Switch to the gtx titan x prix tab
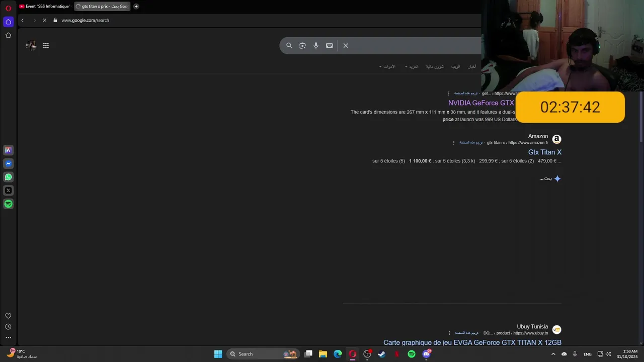Image resolution: width=644 pixels, height=362 pixels. click(x=102, y=7)
